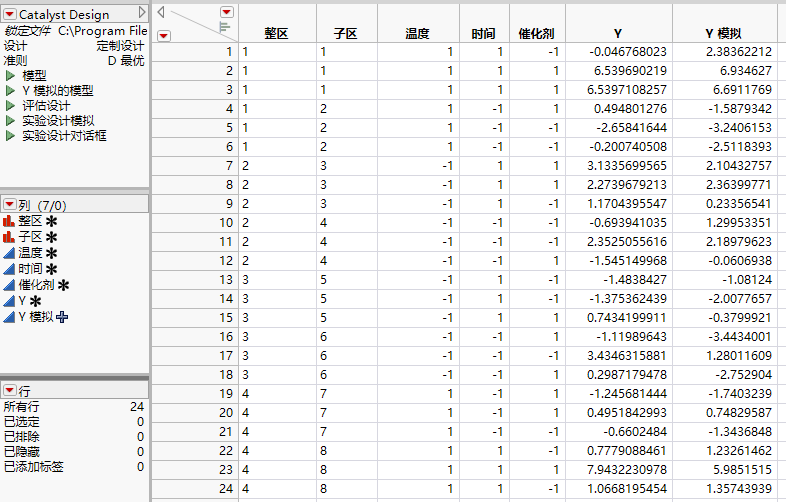Select the Y column header
The width and height of the screenshot is (786, 502).
pos(618,34)
